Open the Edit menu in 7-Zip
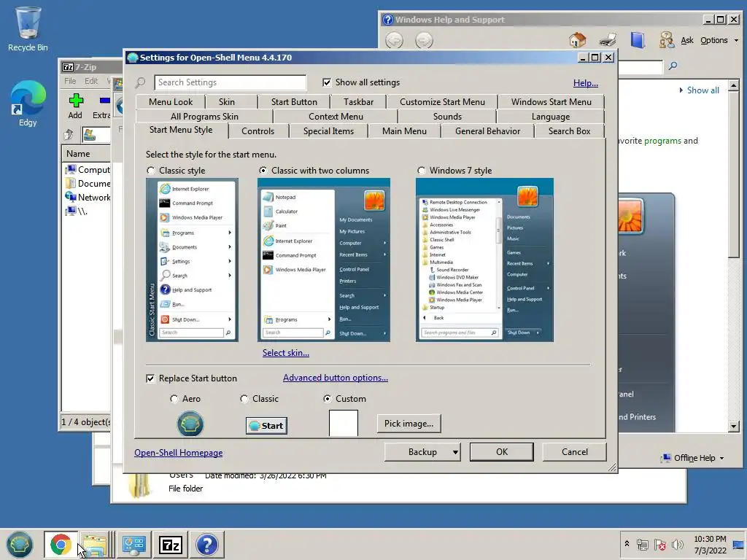 (91, 81)
